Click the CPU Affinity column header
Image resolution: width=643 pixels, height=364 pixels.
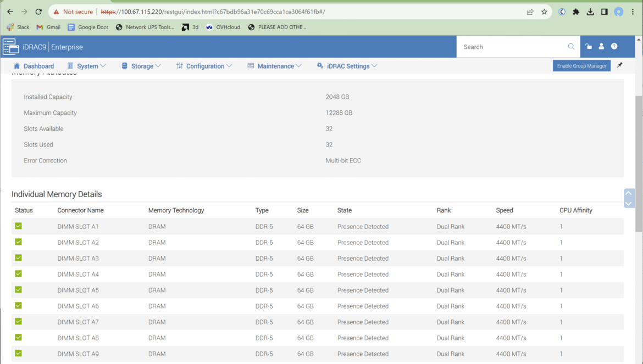click(576, 210)
